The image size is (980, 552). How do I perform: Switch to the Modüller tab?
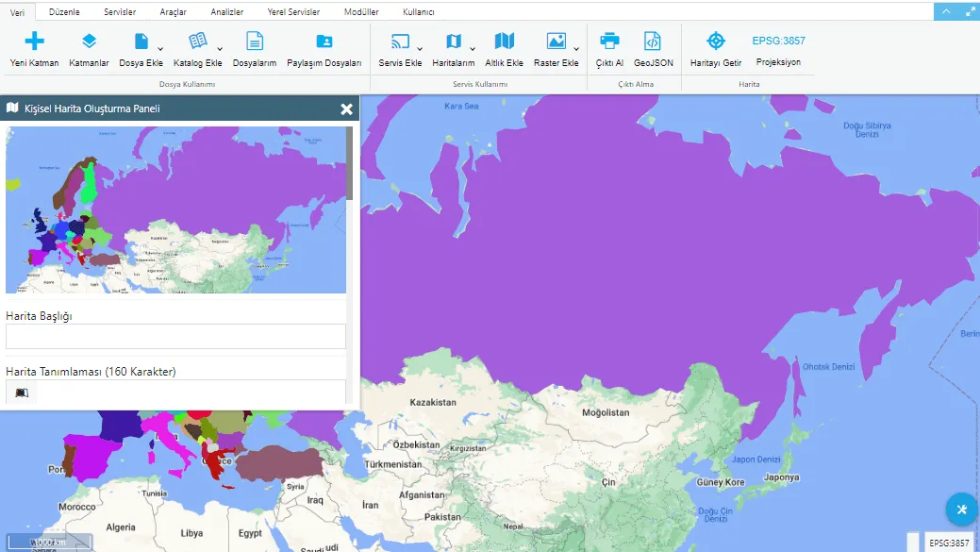[x=361, y=12]
